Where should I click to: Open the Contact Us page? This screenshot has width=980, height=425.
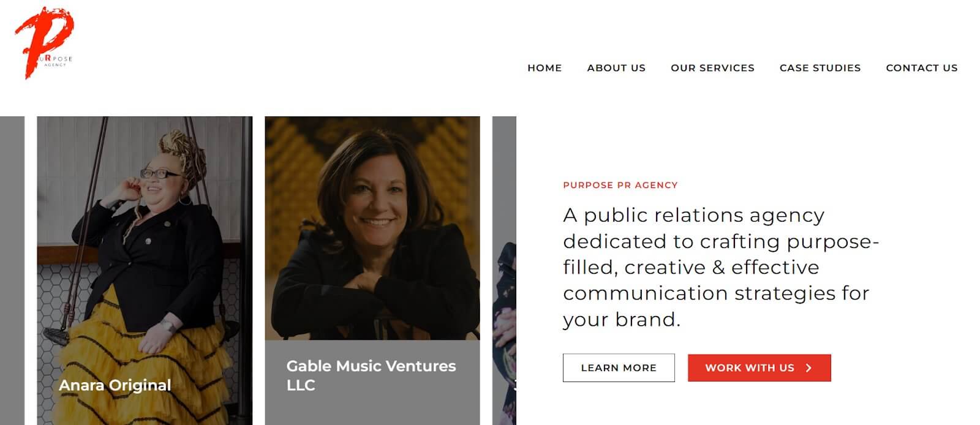tap(922, 68)
